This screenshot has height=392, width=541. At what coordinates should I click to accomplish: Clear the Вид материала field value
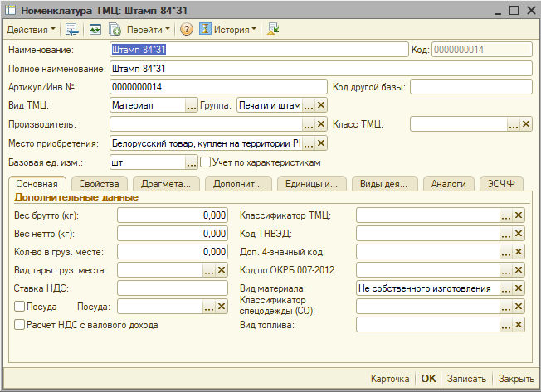[519, 288]
